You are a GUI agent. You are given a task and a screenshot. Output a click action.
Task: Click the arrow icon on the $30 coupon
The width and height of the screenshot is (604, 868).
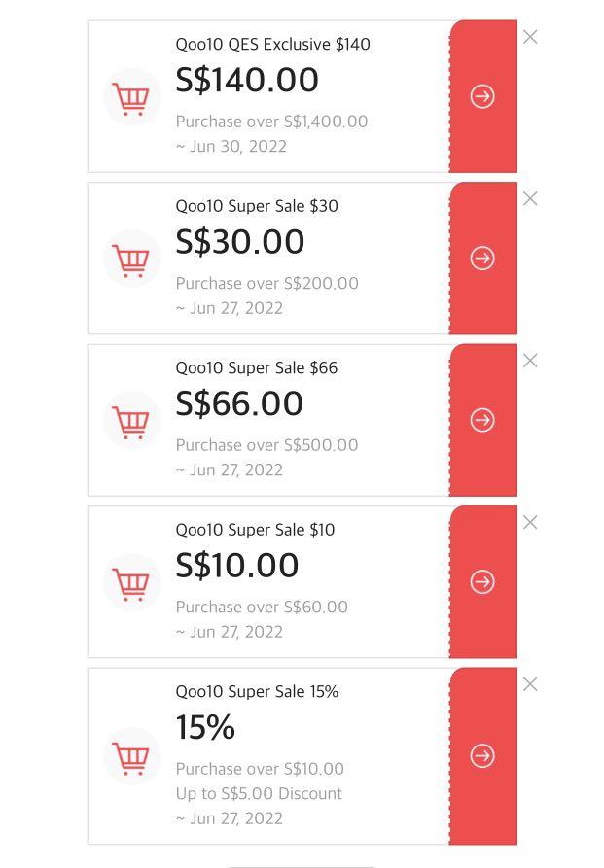[481, 259]
